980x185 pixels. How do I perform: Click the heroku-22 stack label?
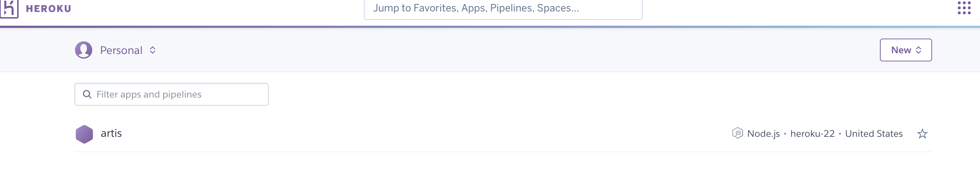[812, 134]
